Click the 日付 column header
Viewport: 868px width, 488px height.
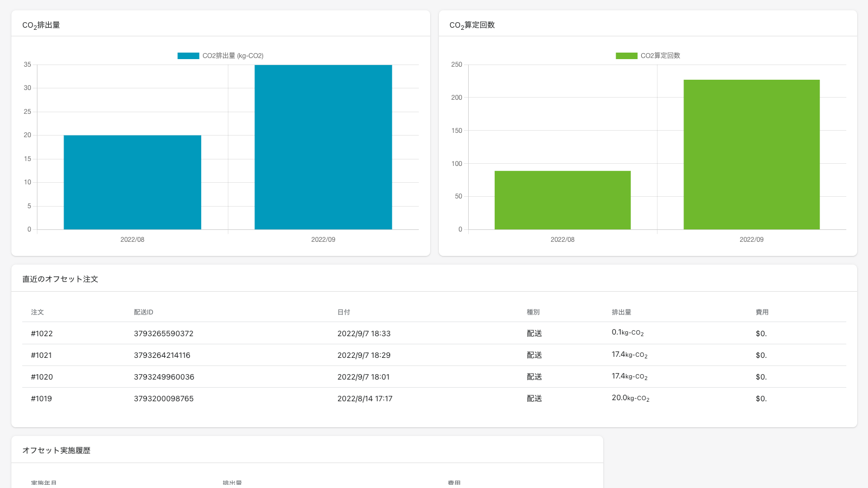pyautogui.click(x=343, y=312)
